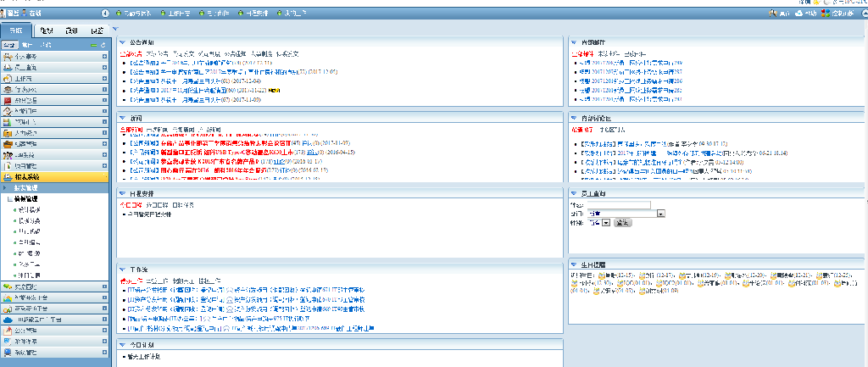The width and height of the screenshot is (868, 367).
Task: Click the yellow star icon at very top right
Action: pyautogui.click(x=816, y=3)
